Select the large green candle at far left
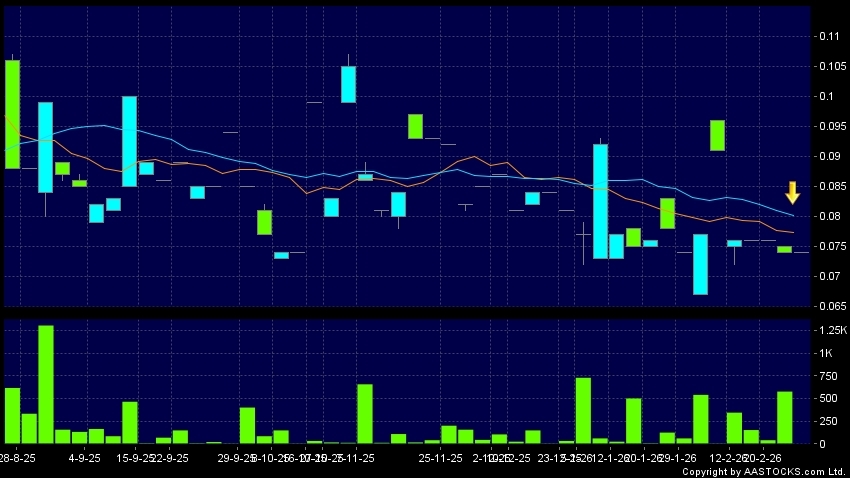Image resolution: width=850 pixels, height=478 pixels. [12, 113]
